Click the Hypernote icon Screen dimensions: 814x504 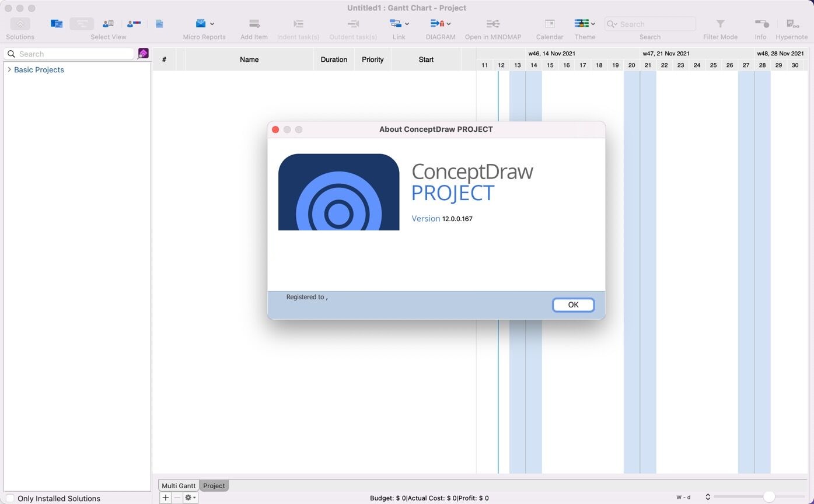[791, 24]
